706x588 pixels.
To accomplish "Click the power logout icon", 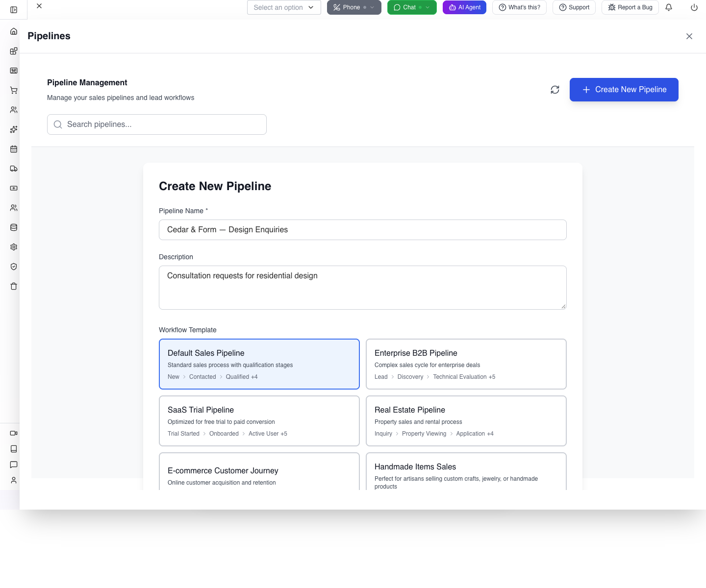I will tap(694, 7).
